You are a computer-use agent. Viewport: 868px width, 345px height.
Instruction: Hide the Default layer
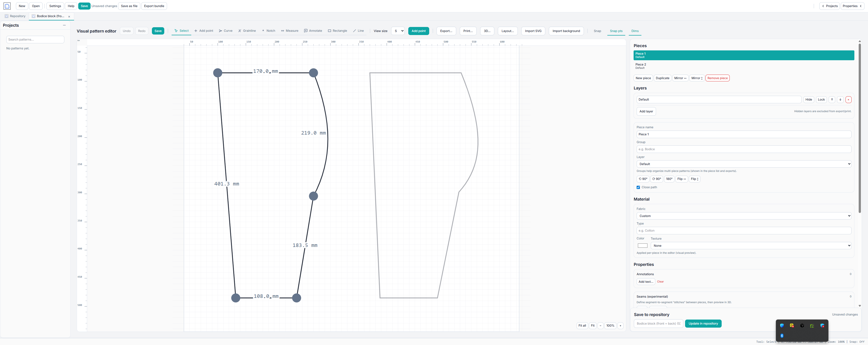click(808, 100)
